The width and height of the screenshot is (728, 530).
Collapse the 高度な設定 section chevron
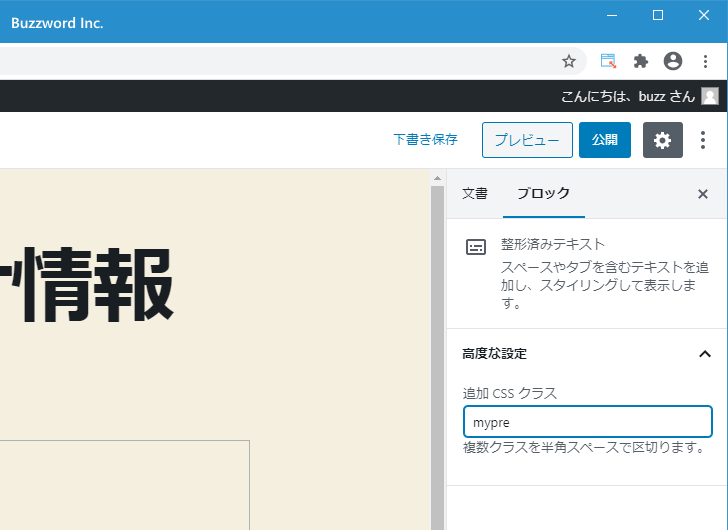click(x=705, y=354)
